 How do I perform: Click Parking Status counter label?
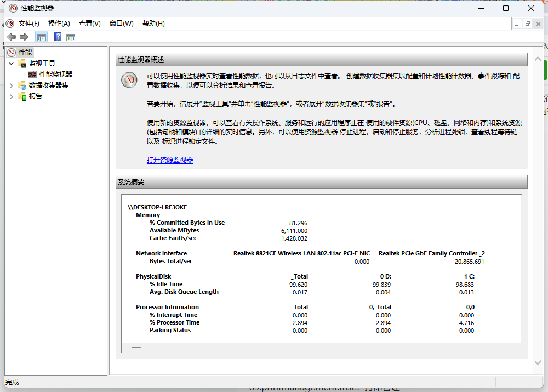pos(170,331)
